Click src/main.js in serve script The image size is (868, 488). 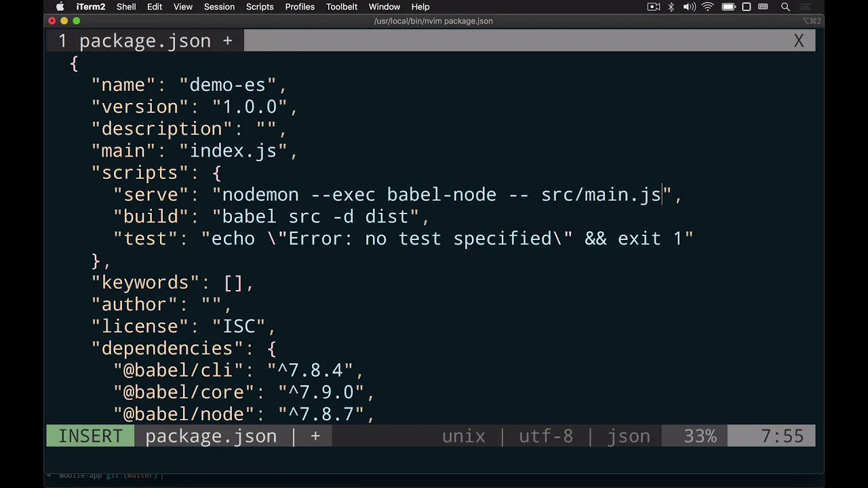pyautogui.click(x=601, y=195)
